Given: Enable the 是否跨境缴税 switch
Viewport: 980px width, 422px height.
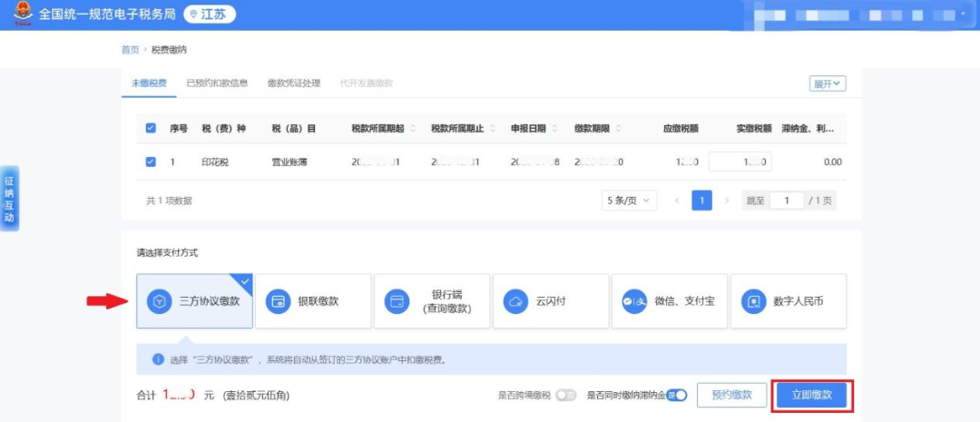Looking at the screenshot, I should pyautogui.click(x=565, y=395).
